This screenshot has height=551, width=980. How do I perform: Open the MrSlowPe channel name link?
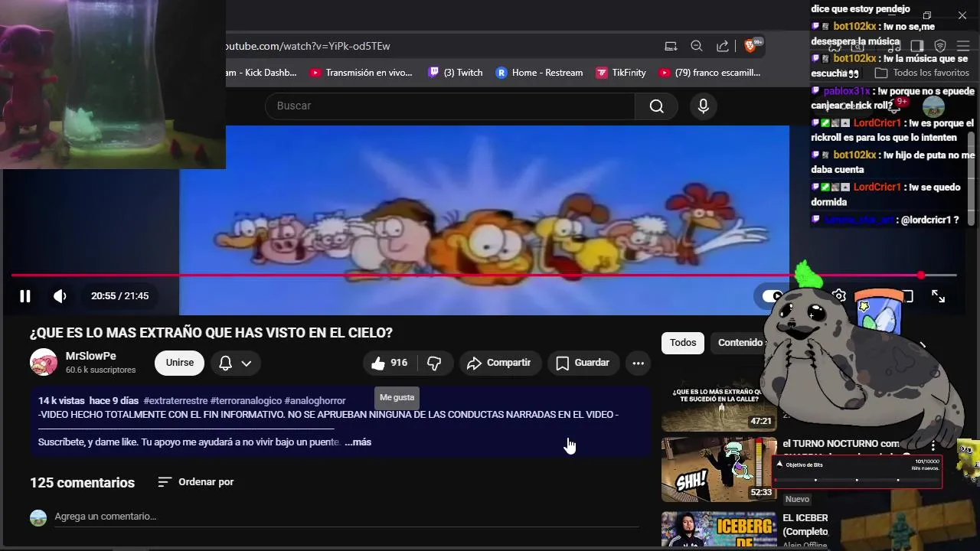pyautogui.click(x=91, y=356)
